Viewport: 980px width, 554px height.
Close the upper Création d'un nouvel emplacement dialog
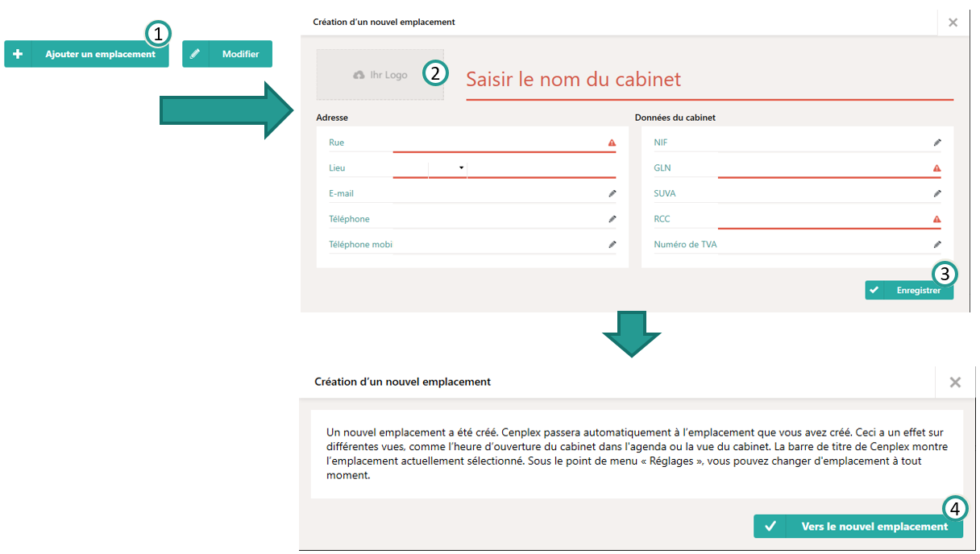point(953,23)
